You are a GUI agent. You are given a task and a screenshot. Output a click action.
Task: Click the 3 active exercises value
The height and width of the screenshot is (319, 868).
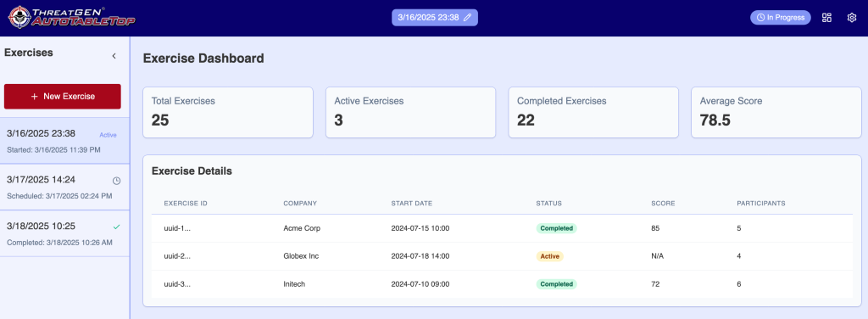click(339, 120)
